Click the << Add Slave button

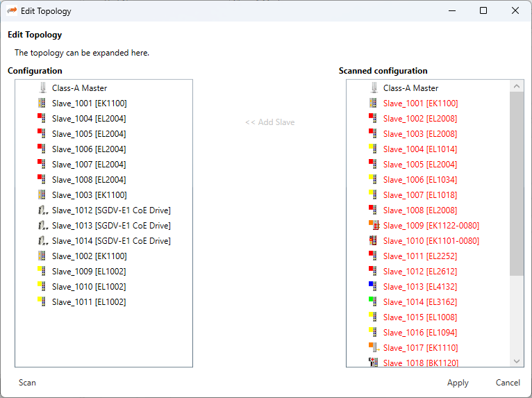(269, 122)
